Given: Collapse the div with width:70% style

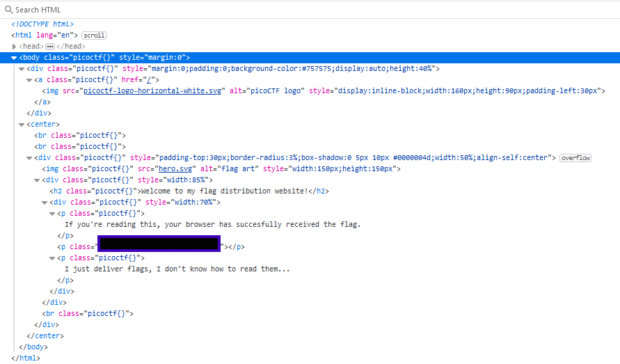Looking at the screenshot, I should click(x=45, y=202).
